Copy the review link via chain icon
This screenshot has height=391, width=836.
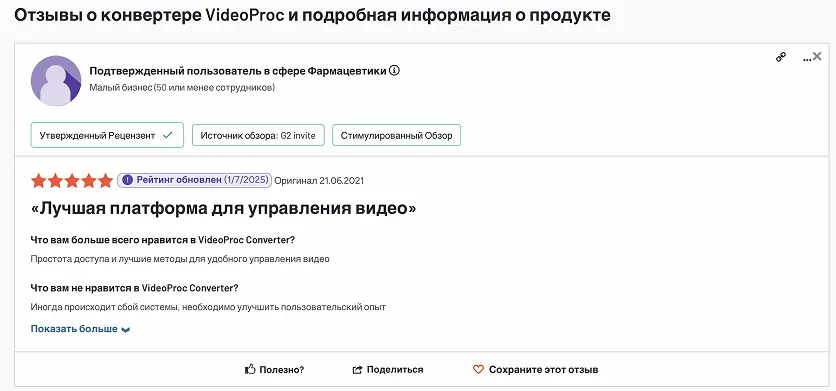coord(781,58)
